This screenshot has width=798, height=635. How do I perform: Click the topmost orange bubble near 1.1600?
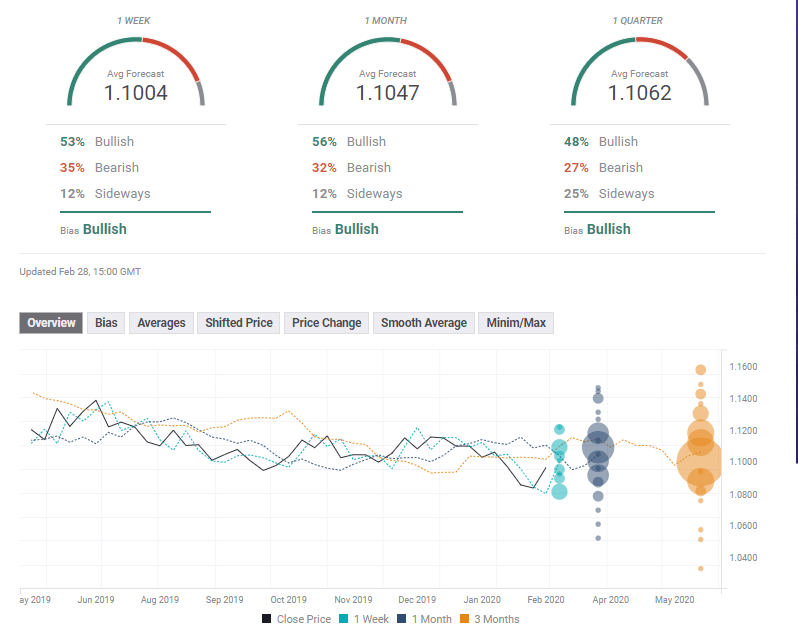(x=701, y=370)
